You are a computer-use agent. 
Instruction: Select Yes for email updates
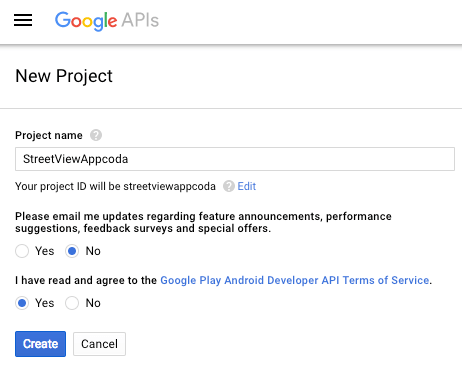pos(22,251)
